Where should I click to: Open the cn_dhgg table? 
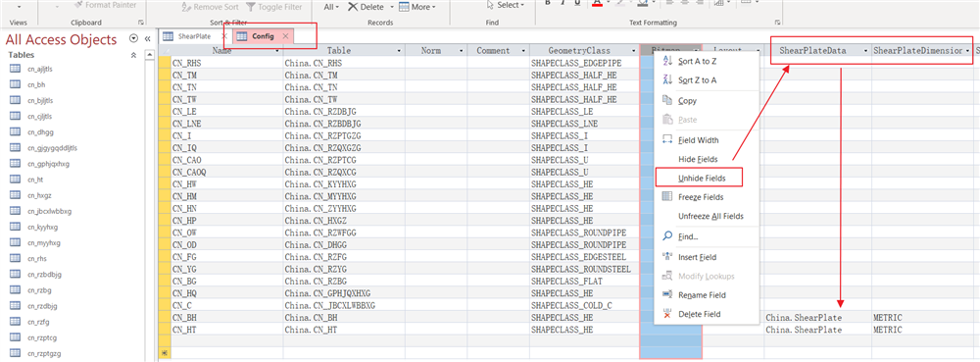tap(39, 131)
